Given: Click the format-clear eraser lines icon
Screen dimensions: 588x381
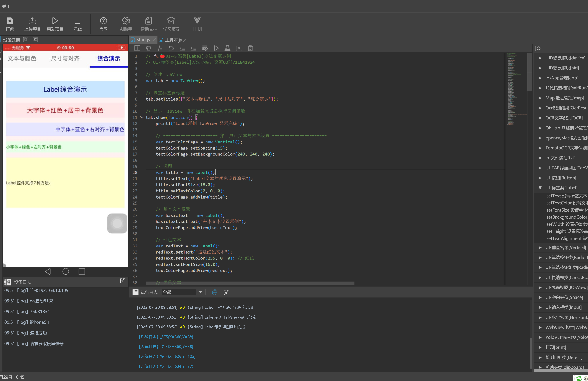Looking at the screenshot, I should pyautogui.click(x=205, y=48).
